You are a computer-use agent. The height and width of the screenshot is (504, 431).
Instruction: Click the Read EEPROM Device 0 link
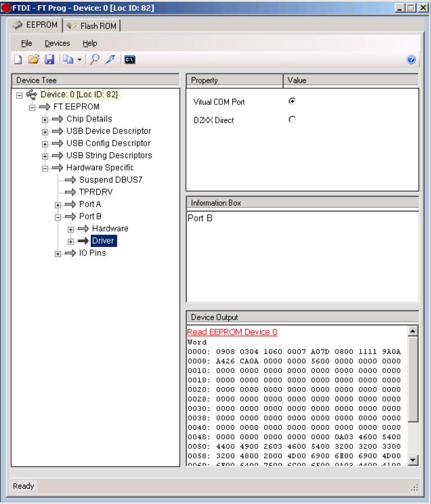point(232,332)
